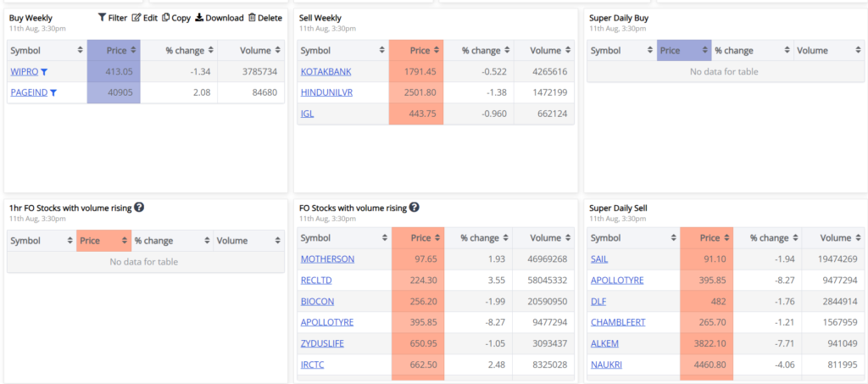Image resolution: width=868 pixels, height=384 pixels.
Task: Open APOLLOTYRE in FO Stocks volume rising
Action: coord(327,322)
